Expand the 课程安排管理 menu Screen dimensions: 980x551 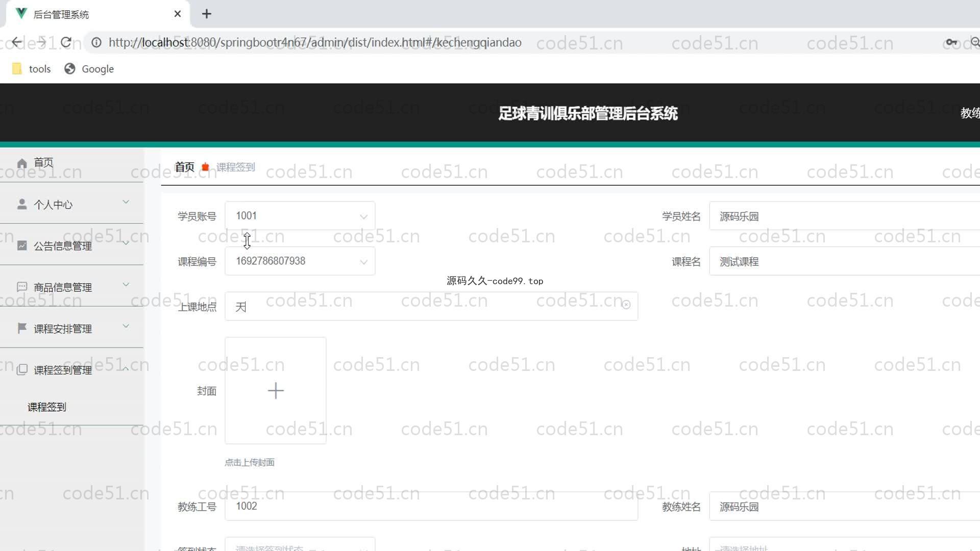tap(71, 329)
